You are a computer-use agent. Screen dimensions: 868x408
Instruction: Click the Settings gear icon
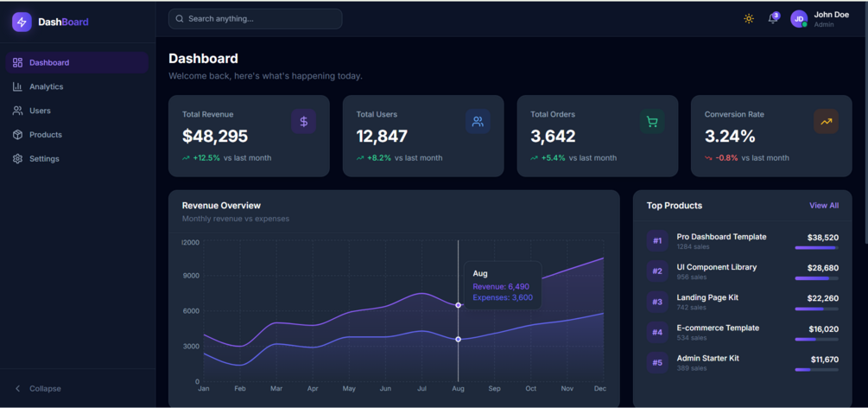click(x=18, y=158)
